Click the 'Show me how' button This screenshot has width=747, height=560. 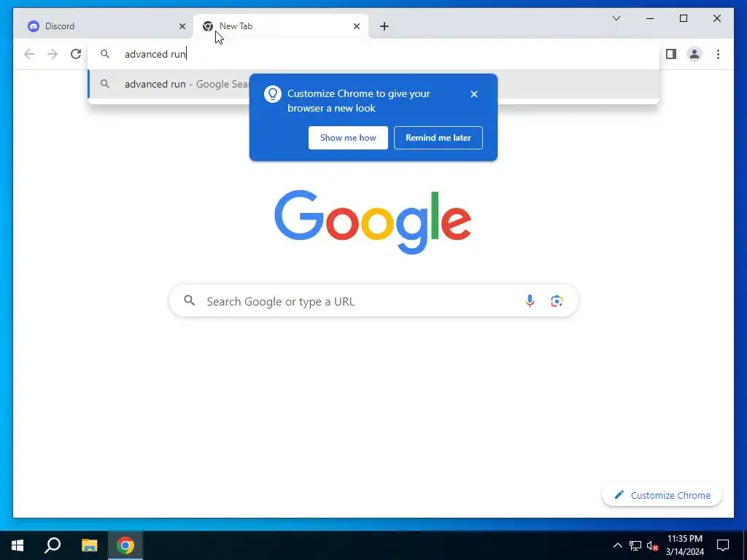pyautogui.click(x=348, y=138)
